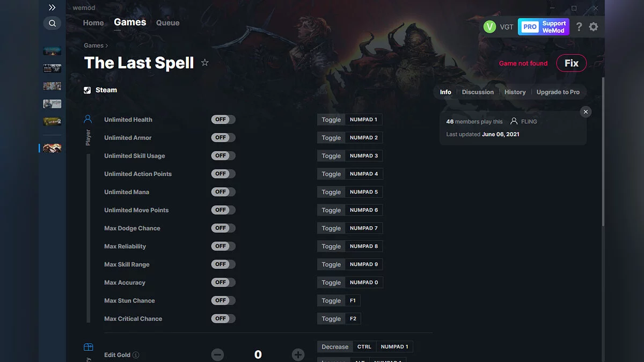Open the Discussion tab
This screenshot has height=362, width=644.
(478, 92)
